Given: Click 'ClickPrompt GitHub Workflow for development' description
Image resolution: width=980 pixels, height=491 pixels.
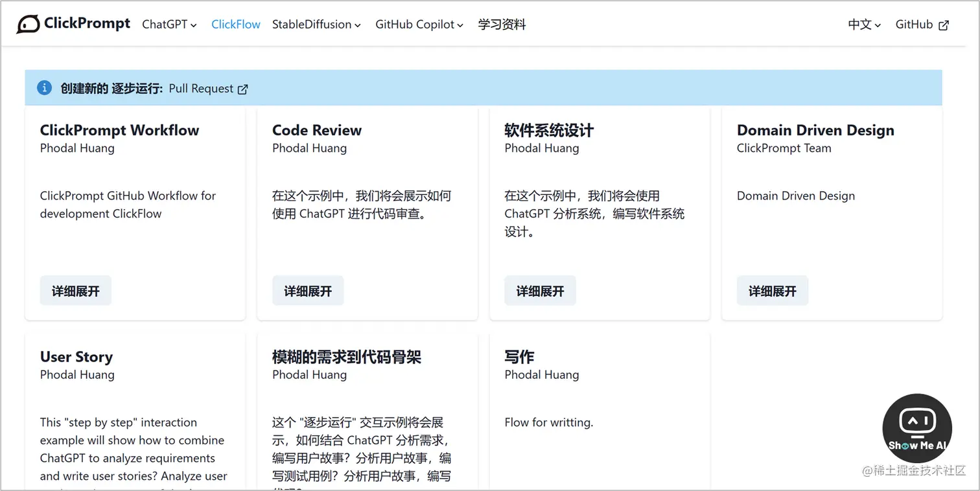Looking at the screenshot, I should click(128, 205).
